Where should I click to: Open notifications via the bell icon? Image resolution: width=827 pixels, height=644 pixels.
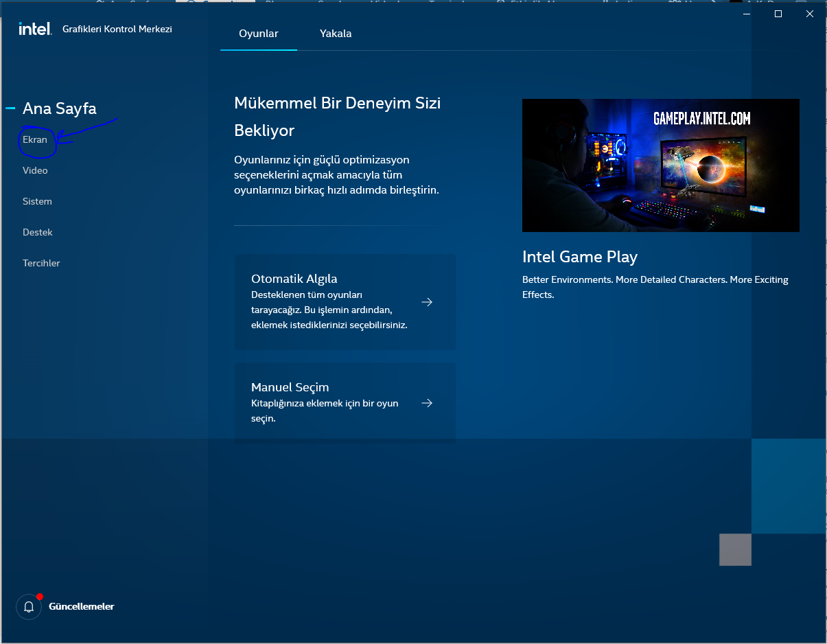pyautogui.click(x=29, y=607)
